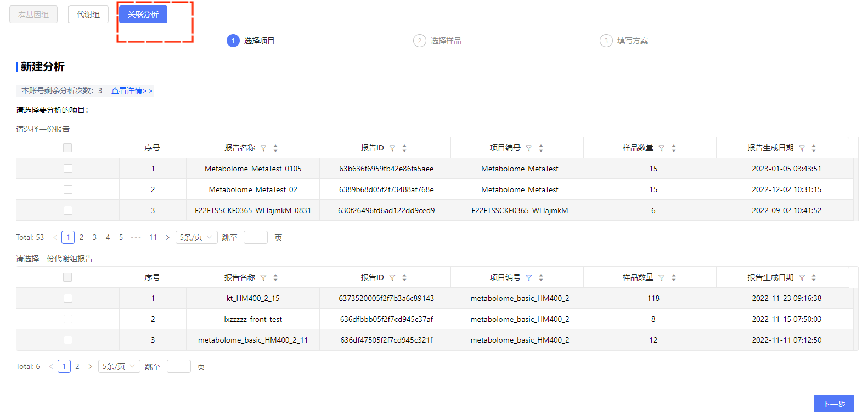The height and width of the screenshot is (419, 868).
Task: Check the lxzzzzz-front-test row checkbox
Action: pos(68,319)
